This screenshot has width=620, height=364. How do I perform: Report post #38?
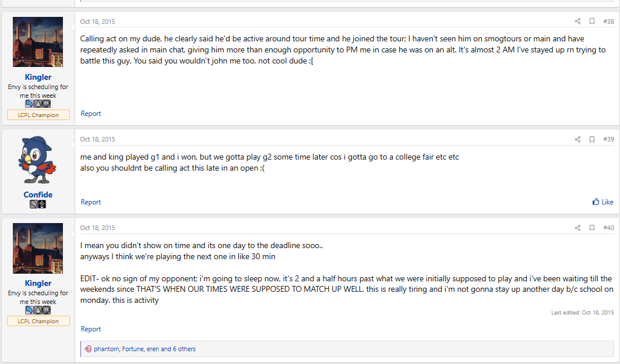click(x=91, y=114)
